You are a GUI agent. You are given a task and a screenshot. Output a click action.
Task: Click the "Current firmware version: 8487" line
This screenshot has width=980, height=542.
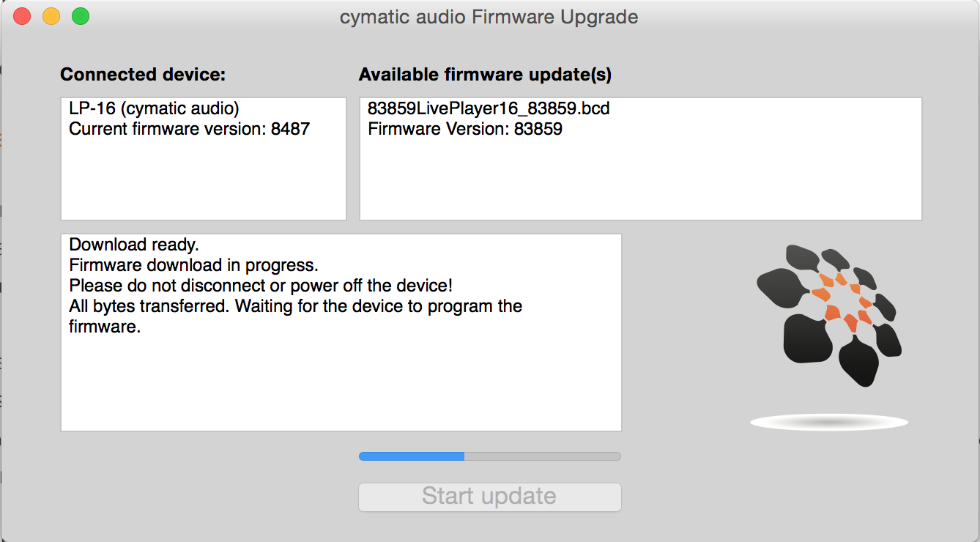click(189, 130)
